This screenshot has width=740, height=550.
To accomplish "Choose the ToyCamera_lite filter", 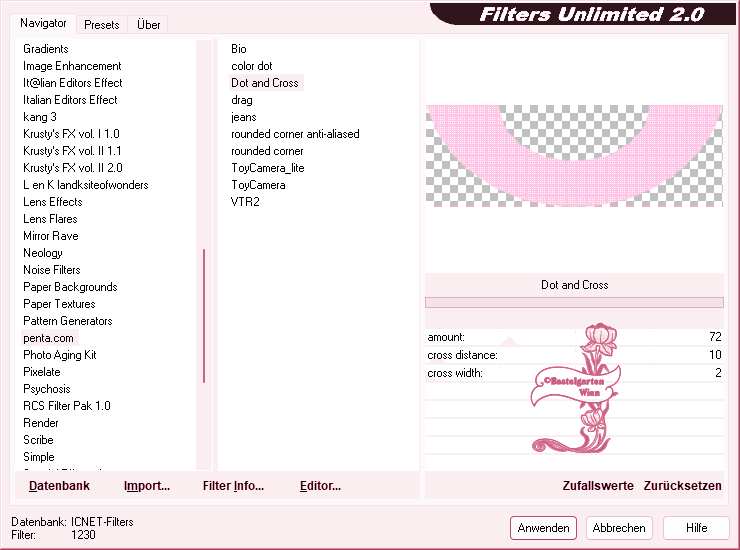I will pyautogui.click(x=268, y=168).
